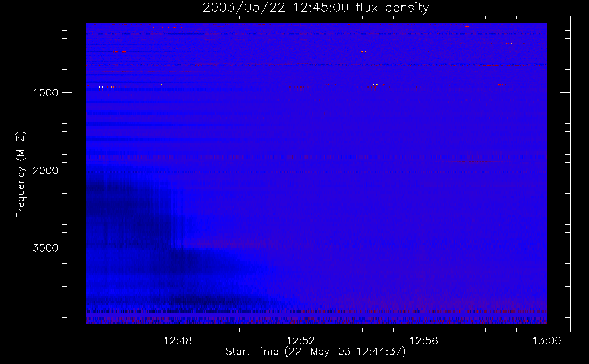Select the 'Frequency (MHZ)' axis label

pos(21,175)
